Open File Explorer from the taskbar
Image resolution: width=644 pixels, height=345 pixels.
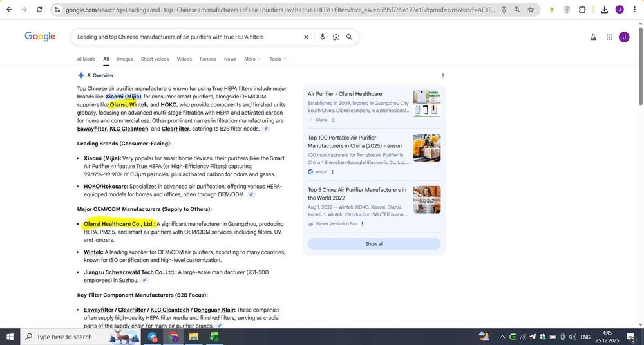click(193, 337)
